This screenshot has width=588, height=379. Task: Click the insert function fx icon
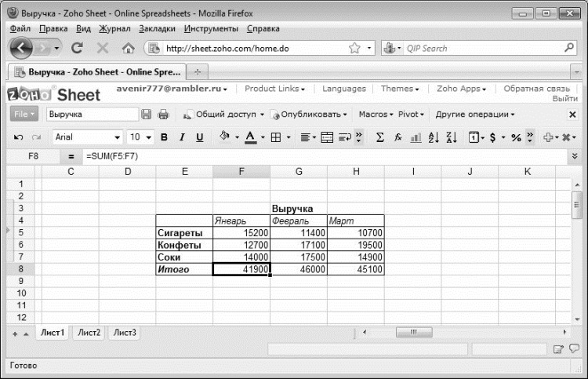coord(397,137)
